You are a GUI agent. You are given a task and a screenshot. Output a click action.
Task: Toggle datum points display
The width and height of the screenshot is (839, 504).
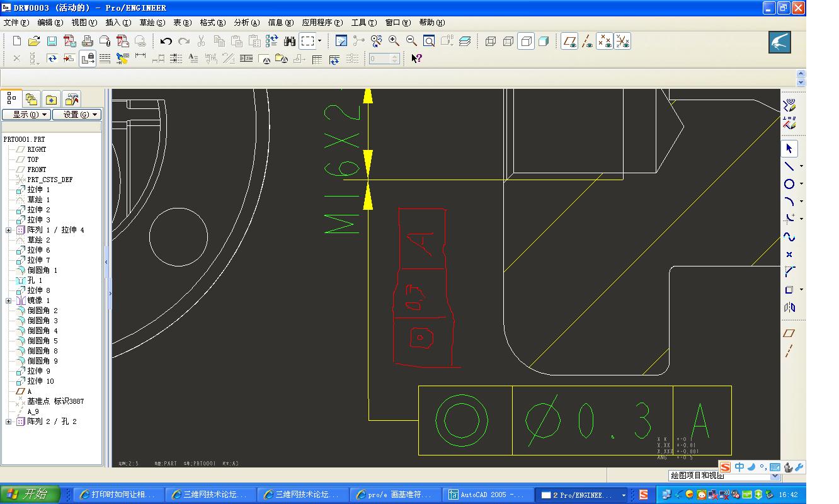click(605, 42)
